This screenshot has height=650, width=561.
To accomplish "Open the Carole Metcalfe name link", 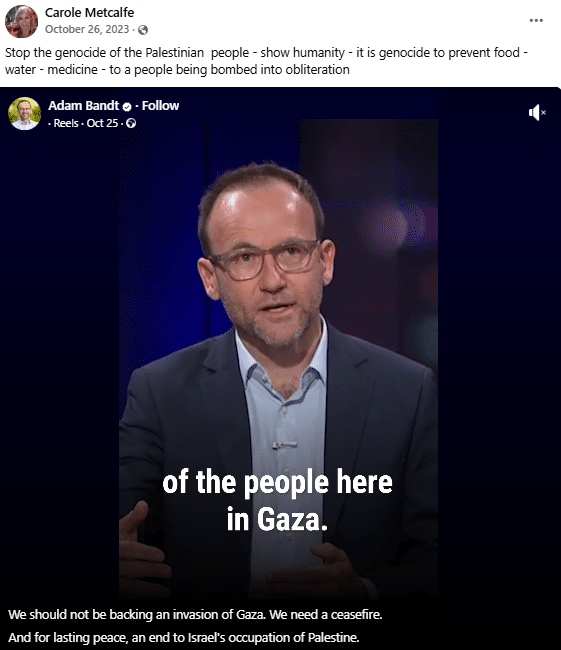I will [90, 13].
